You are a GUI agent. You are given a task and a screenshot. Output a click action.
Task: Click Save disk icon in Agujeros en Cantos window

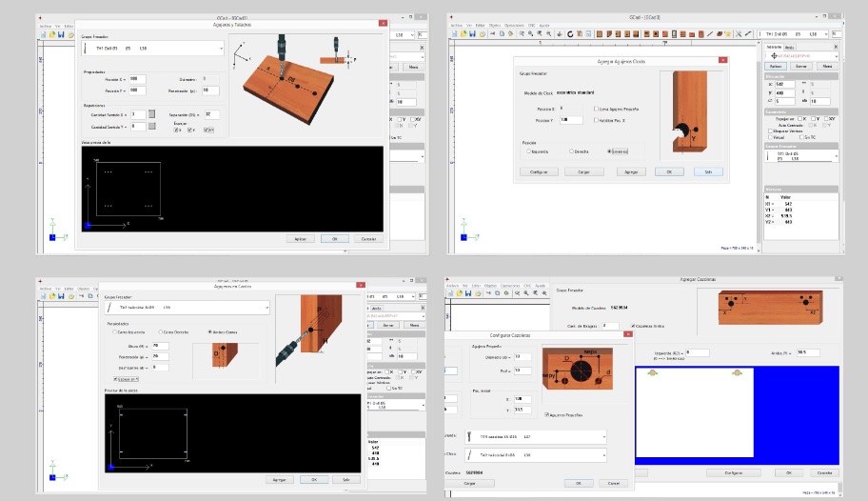(x=61, y=296)
